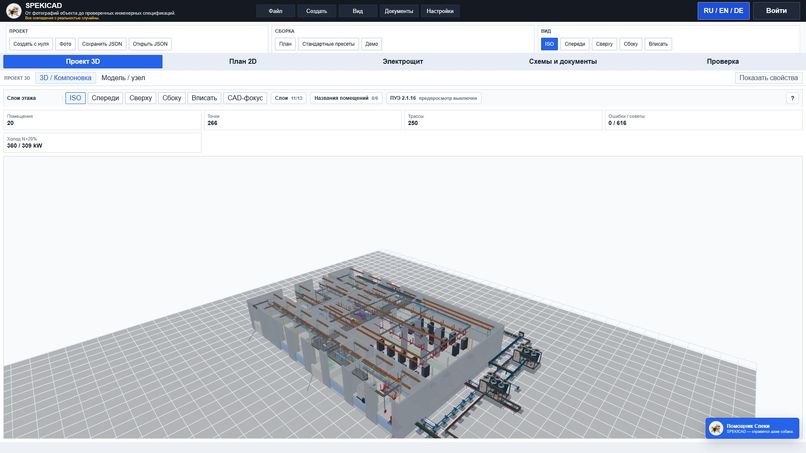Screen dimensions: 806x453
Task: Select ISO in the Слои этажа toolbar
Action: point(75,98)
